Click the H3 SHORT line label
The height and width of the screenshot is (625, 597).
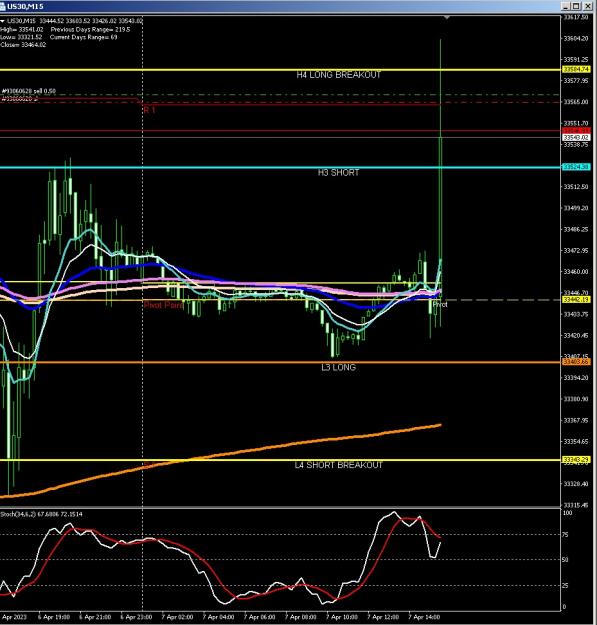[x=338, y=173]
